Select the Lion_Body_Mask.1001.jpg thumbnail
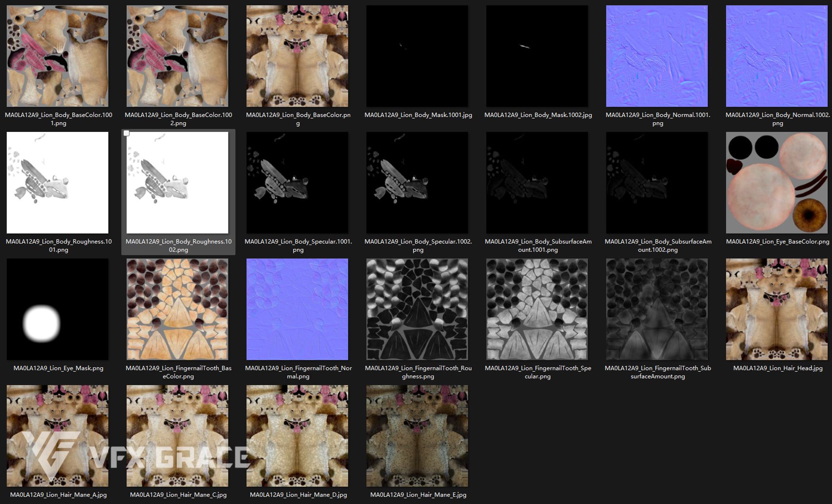 (x=417, y=56)
